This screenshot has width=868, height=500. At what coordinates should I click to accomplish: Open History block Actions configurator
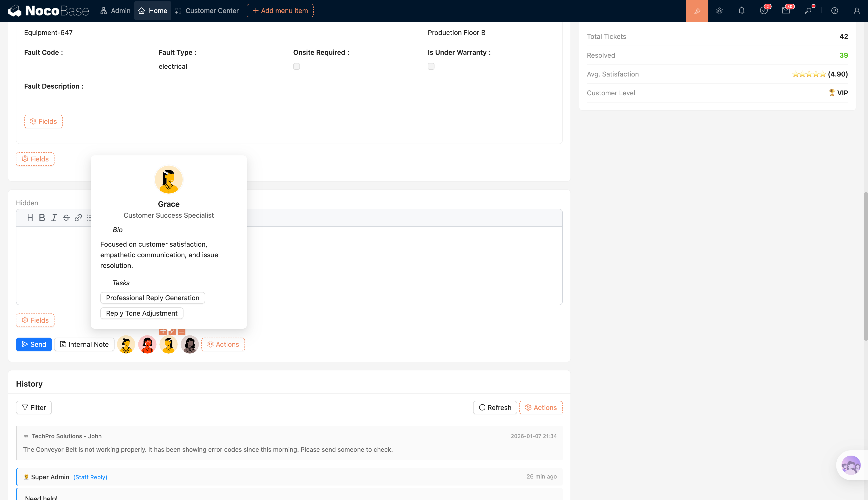[x=541, y=407]
